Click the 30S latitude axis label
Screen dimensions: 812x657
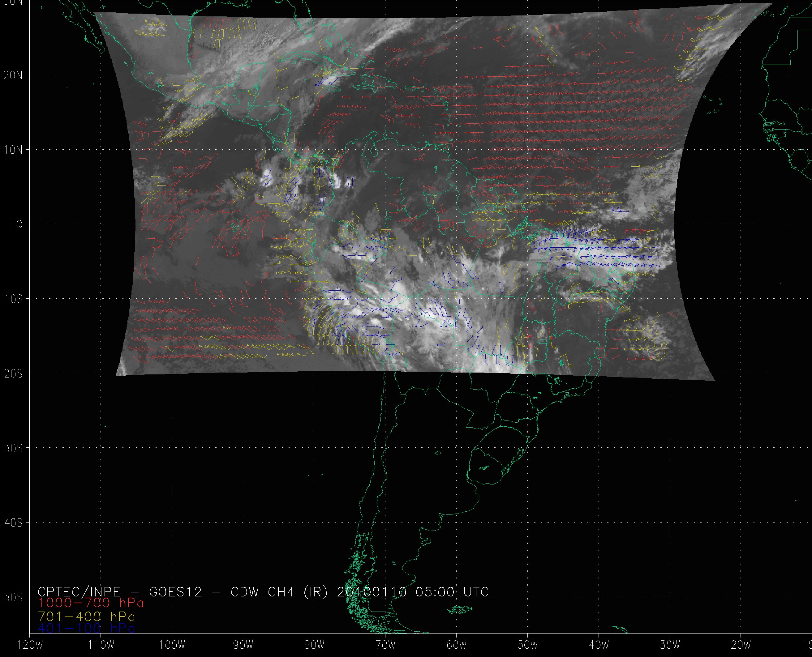coord(13,448)
